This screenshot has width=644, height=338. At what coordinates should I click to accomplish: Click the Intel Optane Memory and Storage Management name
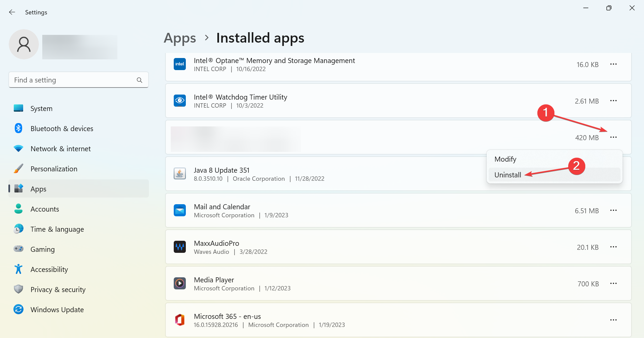coord(274,61)
